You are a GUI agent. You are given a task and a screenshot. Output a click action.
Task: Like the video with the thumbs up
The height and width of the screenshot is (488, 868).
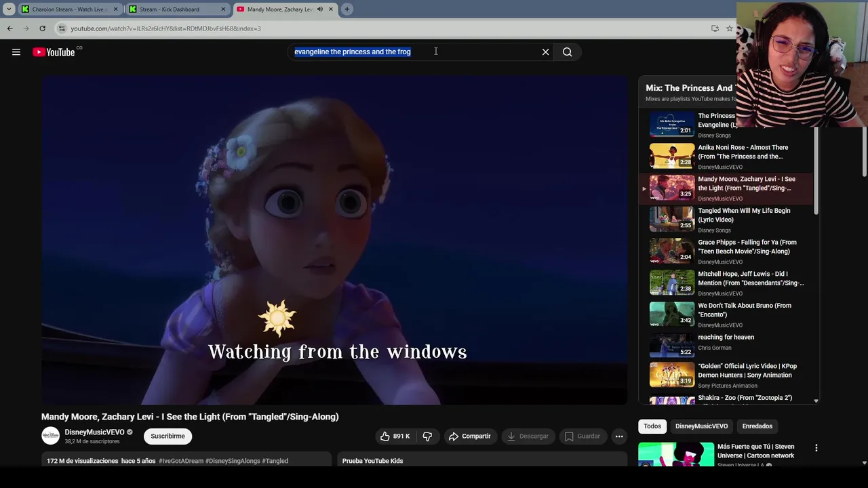[x=395, y=436]
